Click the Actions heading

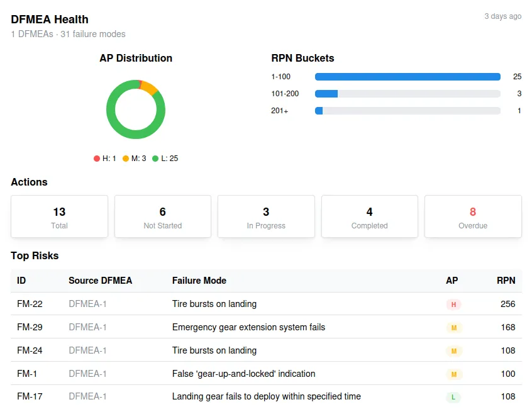(29, 182)
